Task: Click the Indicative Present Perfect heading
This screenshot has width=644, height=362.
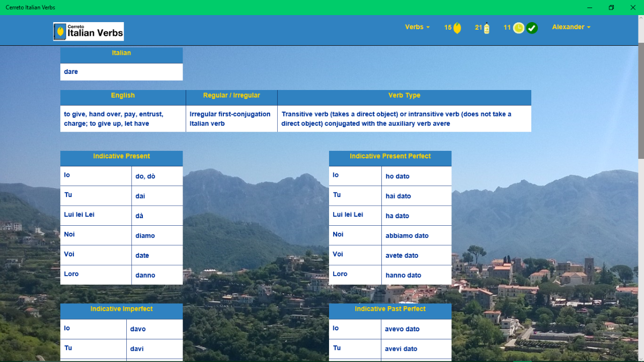Action: tap(390, 156)
